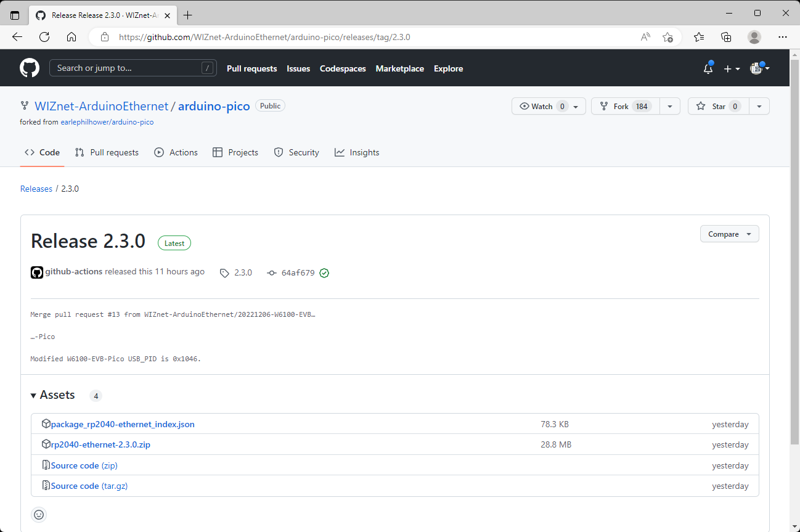Open Codespaces in top navigation

pyautogui.click(x=343, y=68)
